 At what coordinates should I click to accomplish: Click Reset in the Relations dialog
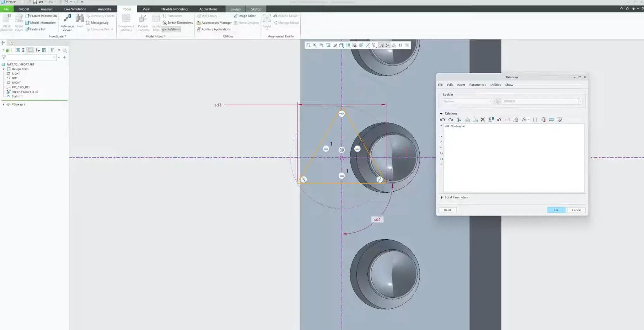pos(448,210)
